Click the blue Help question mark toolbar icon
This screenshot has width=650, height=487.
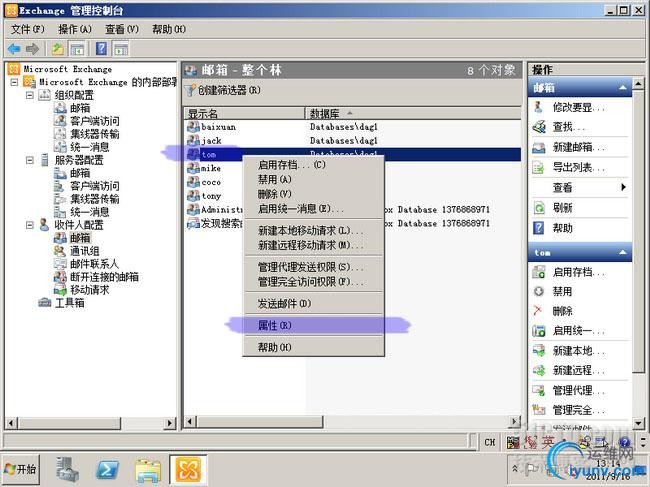101,49
